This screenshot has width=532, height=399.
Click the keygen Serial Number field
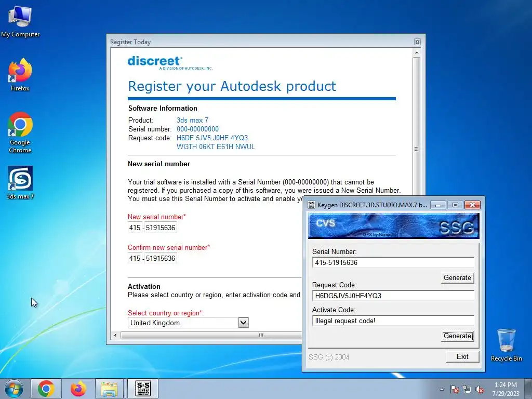tap(393, 262)
